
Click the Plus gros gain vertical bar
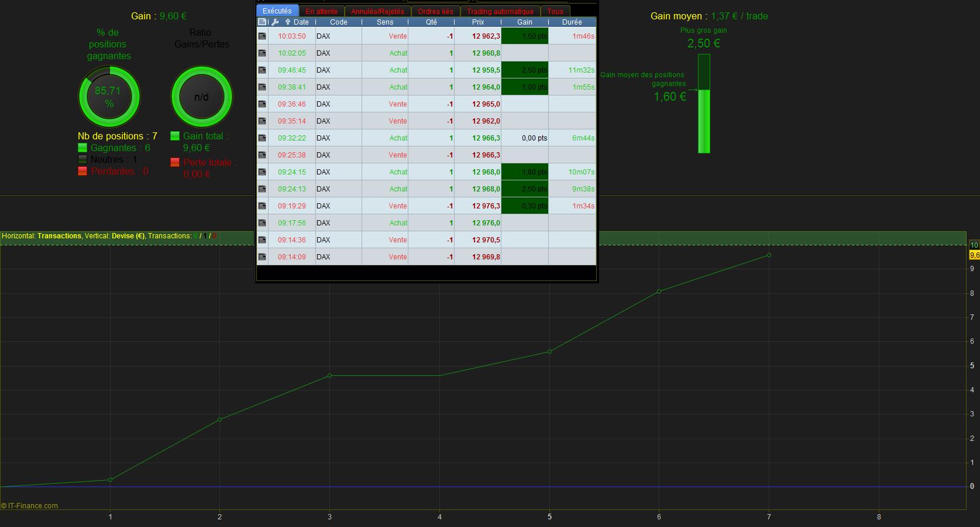(704, 104)
